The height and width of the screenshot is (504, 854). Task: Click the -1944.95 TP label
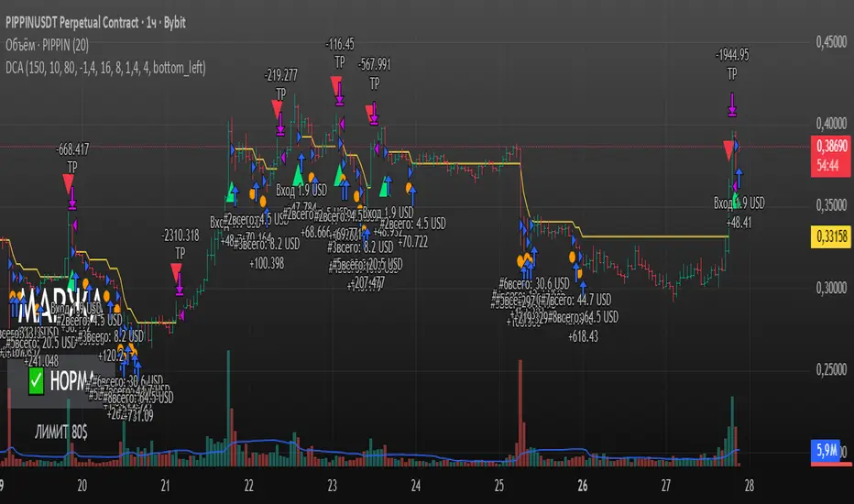pyautogui.click(x=732, y=64)
